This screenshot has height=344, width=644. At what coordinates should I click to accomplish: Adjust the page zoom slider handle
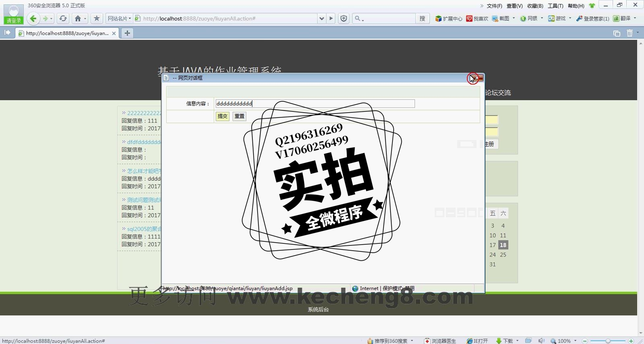point(608,341)
